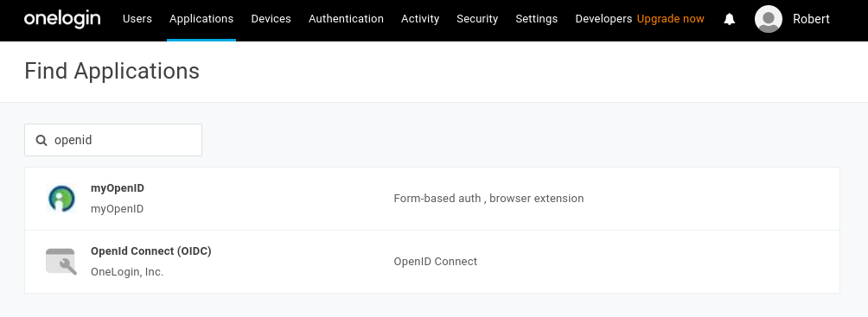Open the Activity menu

click(420, 19)
